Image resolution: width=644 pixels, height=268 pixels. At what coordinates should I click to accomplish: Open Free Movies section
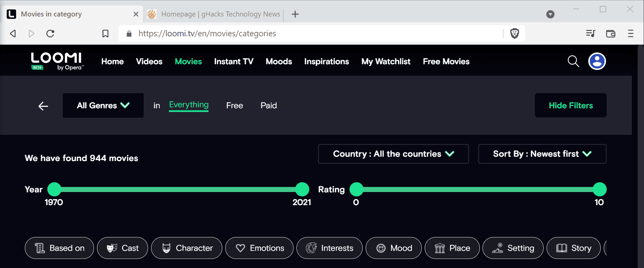tap(446, 61)
